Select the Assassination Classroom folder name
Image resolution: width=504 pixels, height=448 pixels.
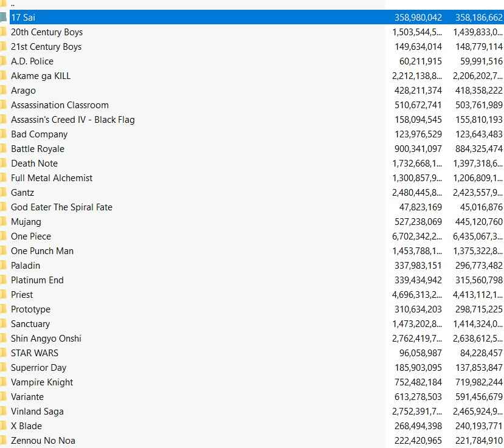point(60,105)
